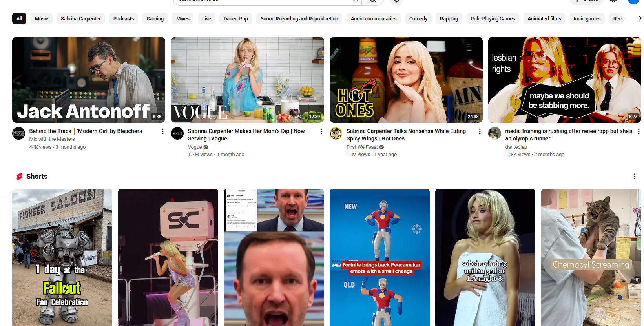Click the 24:38 duration badge

(x=473, y=117)
